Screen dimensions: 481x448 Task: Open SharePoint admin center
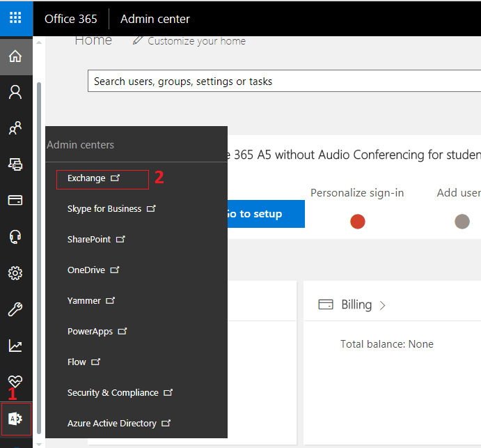coord(89,240)
